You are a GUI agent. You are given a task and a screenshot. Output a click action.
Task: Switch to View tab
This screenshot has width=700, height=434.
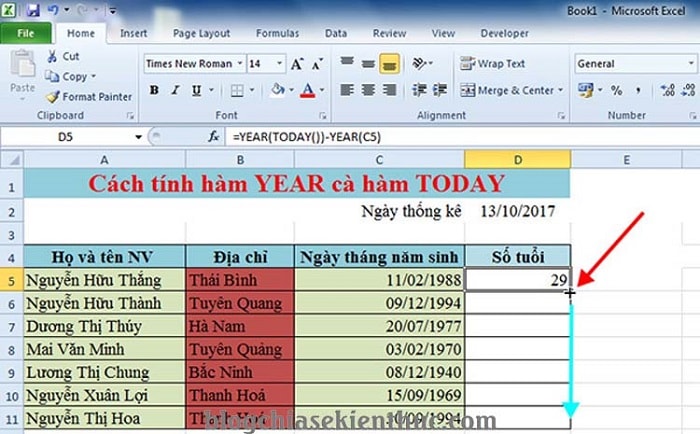coord(443,33)
